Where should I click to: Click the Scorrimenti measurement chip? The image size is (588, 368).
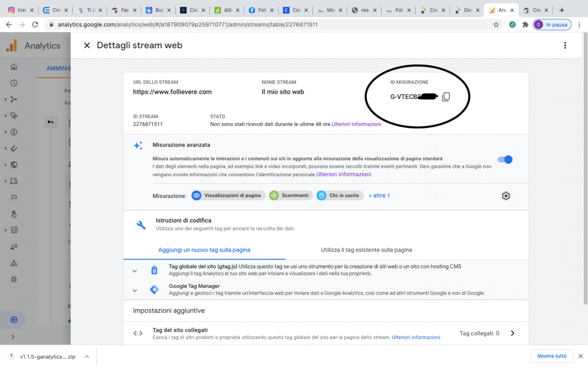(290, 195)
